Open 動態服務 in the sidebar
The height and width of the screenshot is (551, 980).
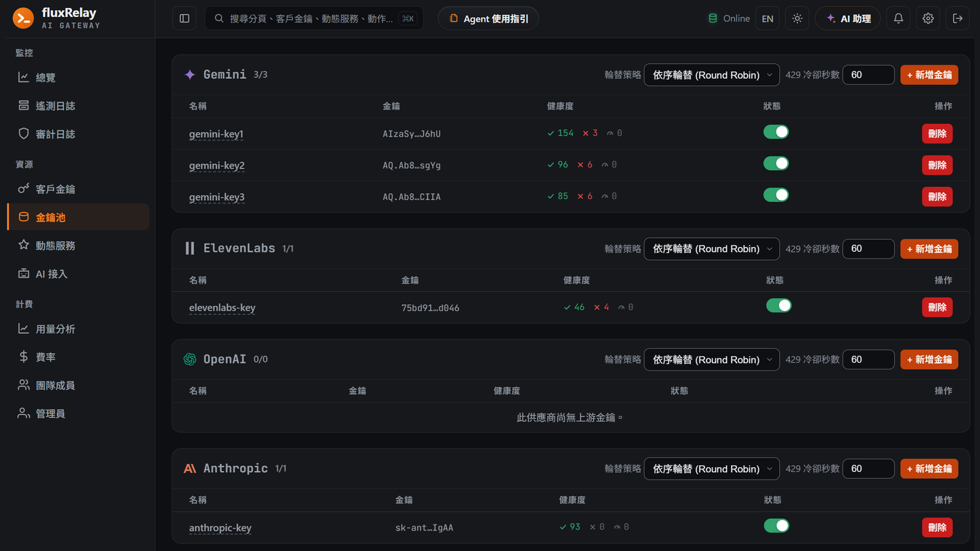point(78,246)
